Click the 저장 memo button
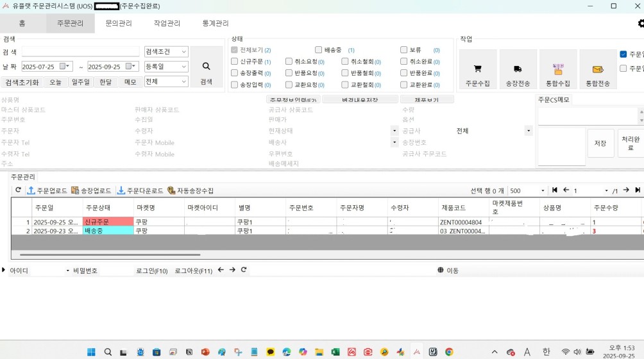The image size is (644, 359). coord(600,144)
